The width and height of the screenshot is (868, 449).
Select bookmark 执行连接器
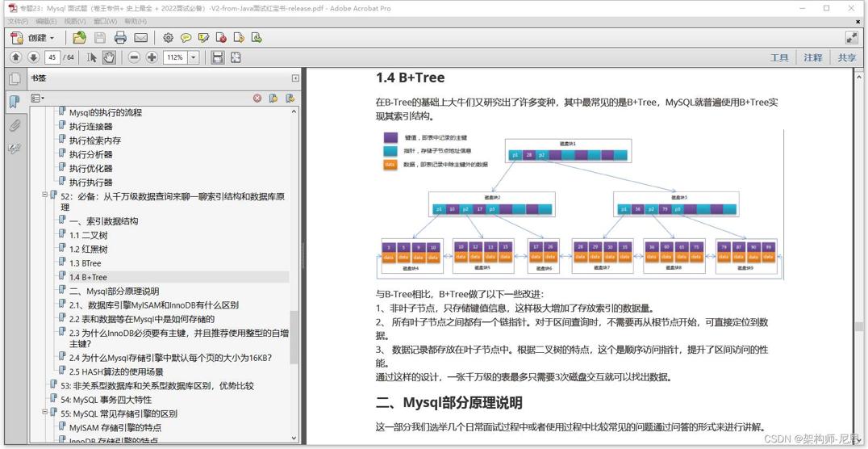click(91, 127)
